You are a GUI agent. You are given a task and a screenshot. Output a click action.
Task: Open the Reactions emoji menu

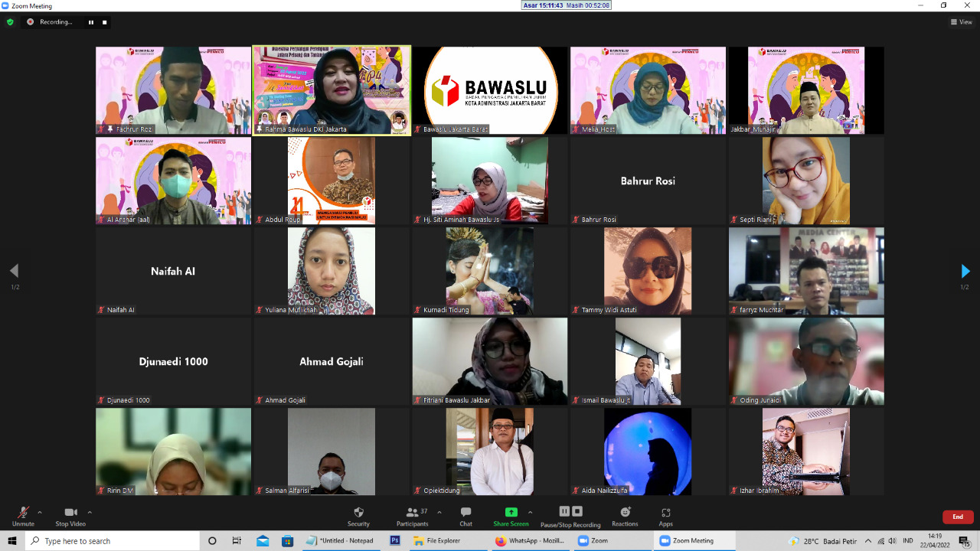pyautogui.click(x=625, y=516)
